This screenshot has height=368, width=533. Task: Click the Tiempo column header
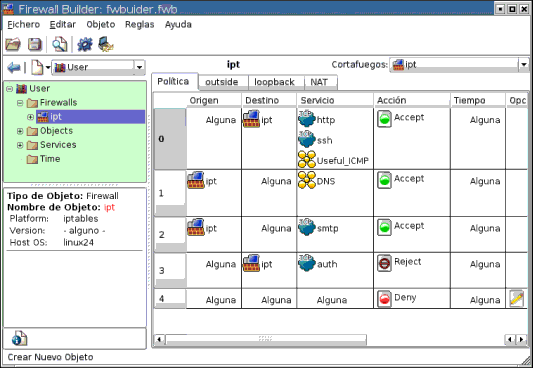(x=478, y=100)
